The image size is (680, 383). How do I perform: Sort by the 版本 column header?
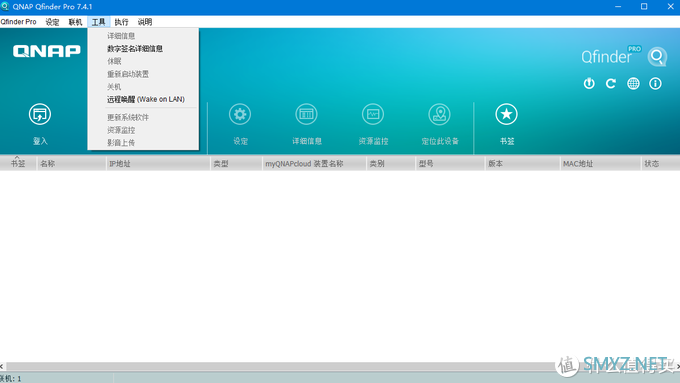523,164
